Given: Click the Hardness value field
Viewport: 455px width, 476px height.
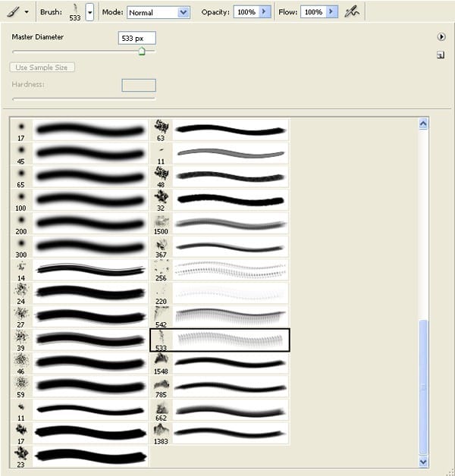Looking at the screenshot, I should (139, 86).
